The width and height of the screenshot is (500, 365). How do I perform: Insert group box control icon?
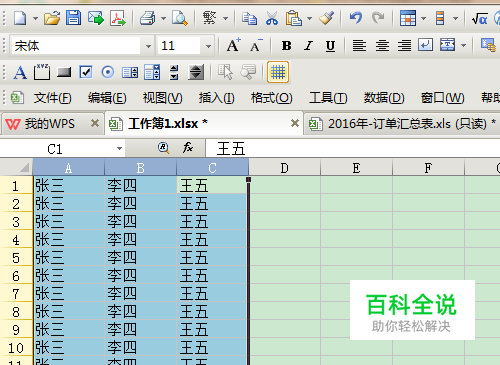point(42,72)
